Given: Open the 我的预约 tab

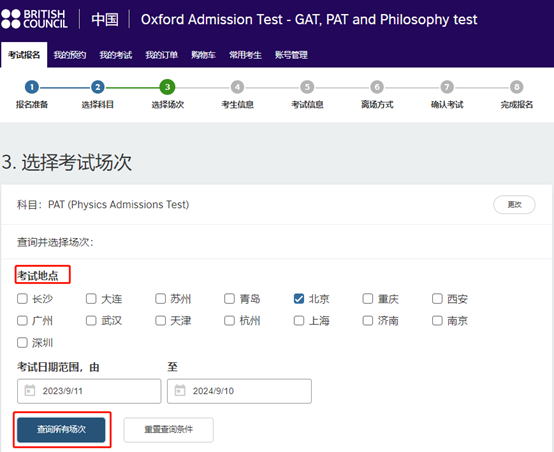Looking at the screenshot, I should pyautogui.click(x=70, y=55).
